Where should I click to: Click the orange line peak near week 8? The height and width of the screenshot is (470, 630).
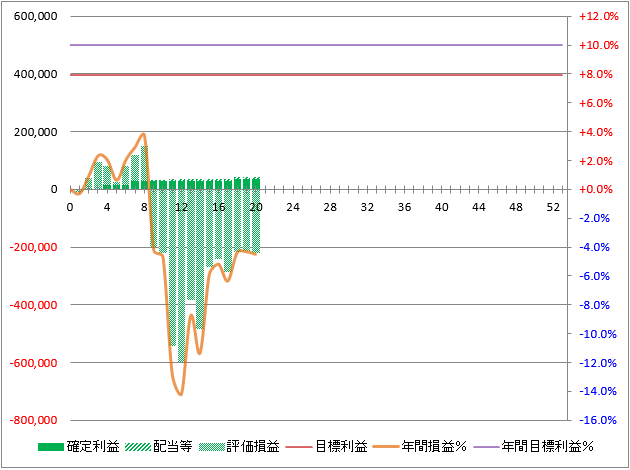click(x=143, y=135)
